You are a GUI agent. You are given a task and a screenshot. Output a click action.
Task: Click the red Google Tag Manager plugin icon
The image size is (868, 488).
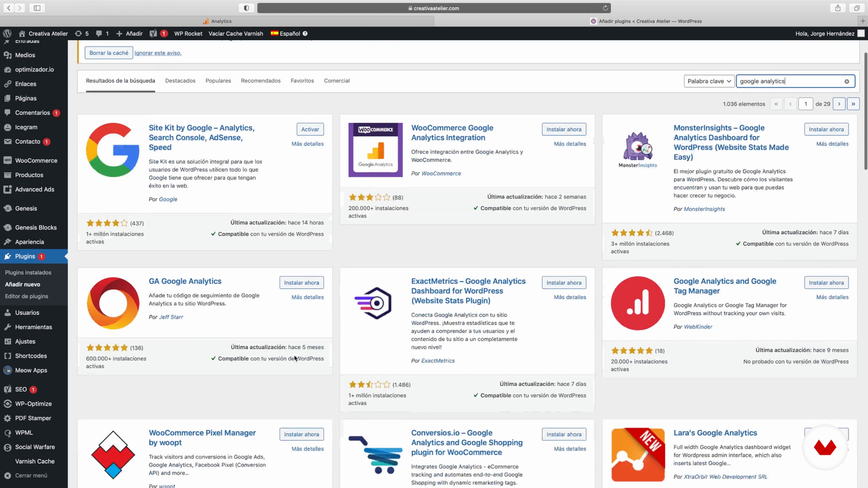637,303
